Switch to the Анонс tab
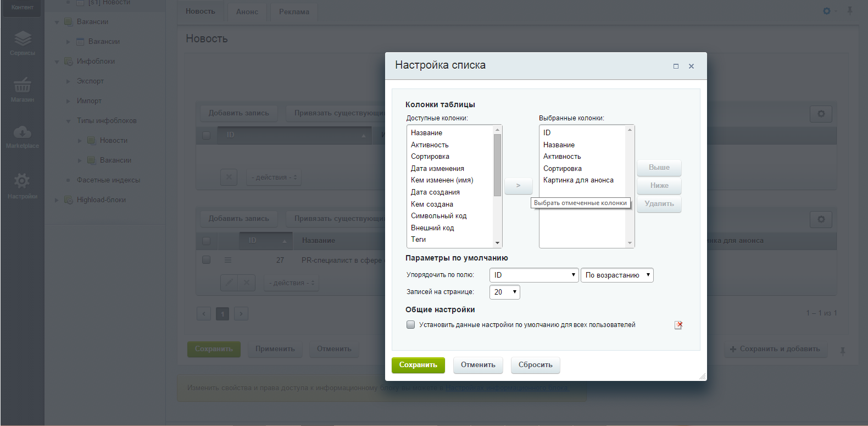The height and width of the screenshot is (426, 868). (x=247, y=12)
